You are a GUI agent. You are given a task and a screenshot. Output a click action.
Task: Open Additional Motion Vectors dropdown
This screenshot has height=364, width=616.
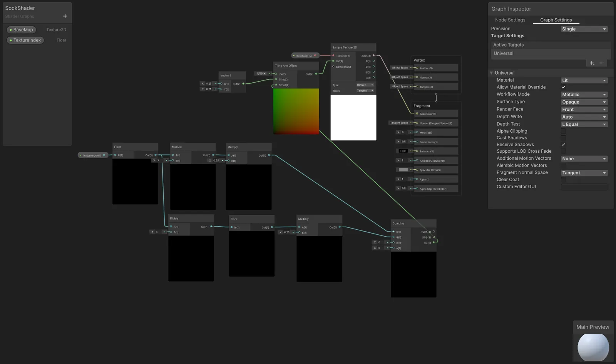pos(584,159)
